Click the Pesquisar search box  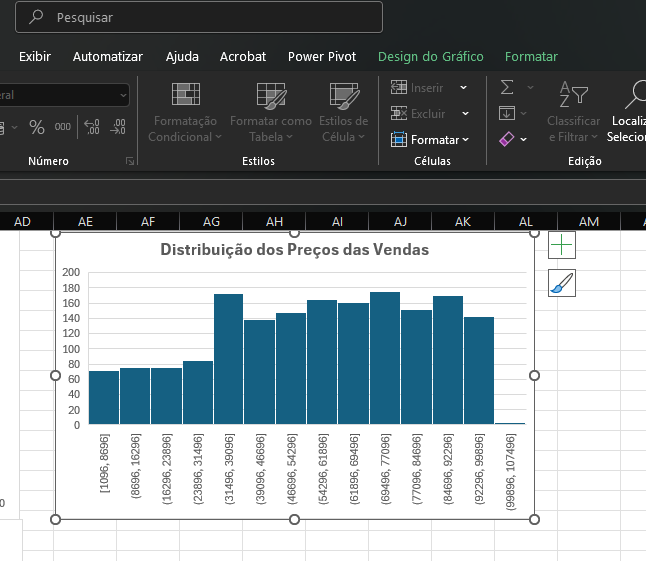pyautogui.click(x=199, y=17)
